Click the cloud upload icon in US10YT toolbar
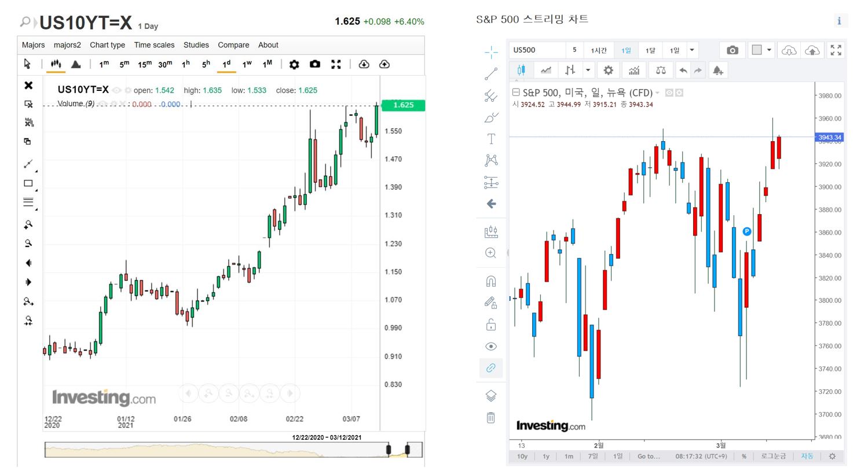868x475 pixels. click(384, 64)
